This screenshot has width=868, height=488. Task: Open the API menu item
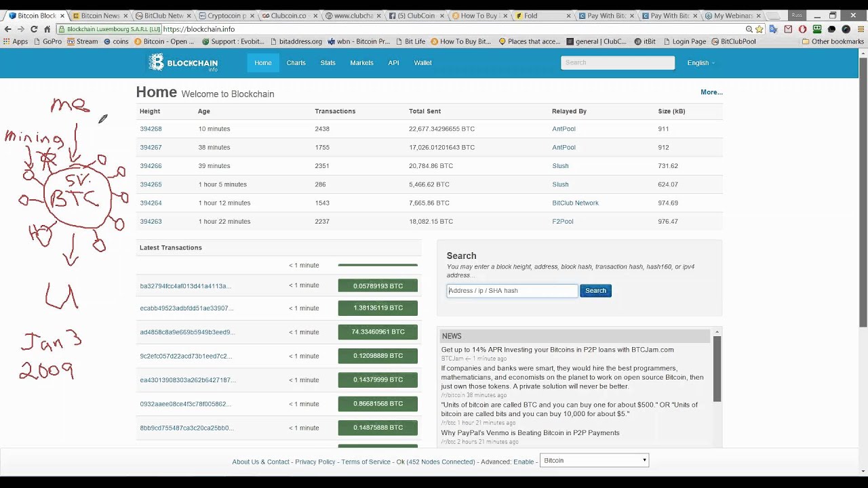(393, 63)
